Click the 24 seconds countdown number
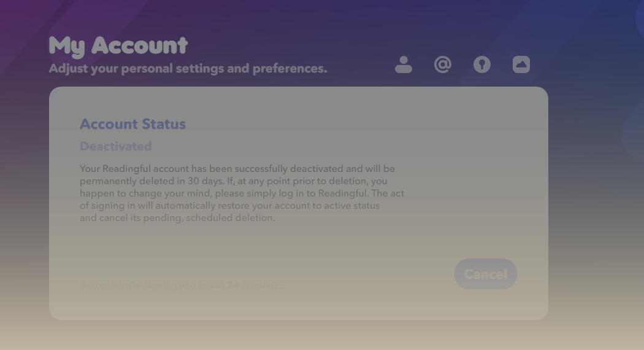 coord(232,286)
